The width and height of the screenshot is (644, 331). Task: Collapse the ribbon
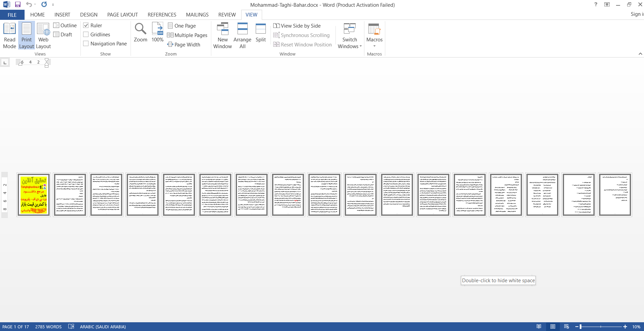pos(640,54)
